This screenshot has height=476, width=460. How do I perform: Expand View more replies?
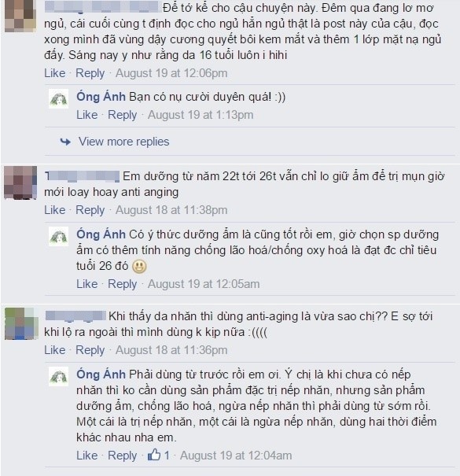pyautogui.click(x=123, y=142)
